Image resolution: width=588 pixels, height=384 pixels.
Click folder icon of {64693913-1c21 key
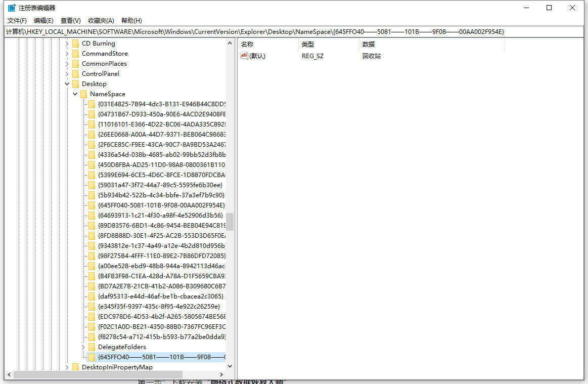(92, 216)
